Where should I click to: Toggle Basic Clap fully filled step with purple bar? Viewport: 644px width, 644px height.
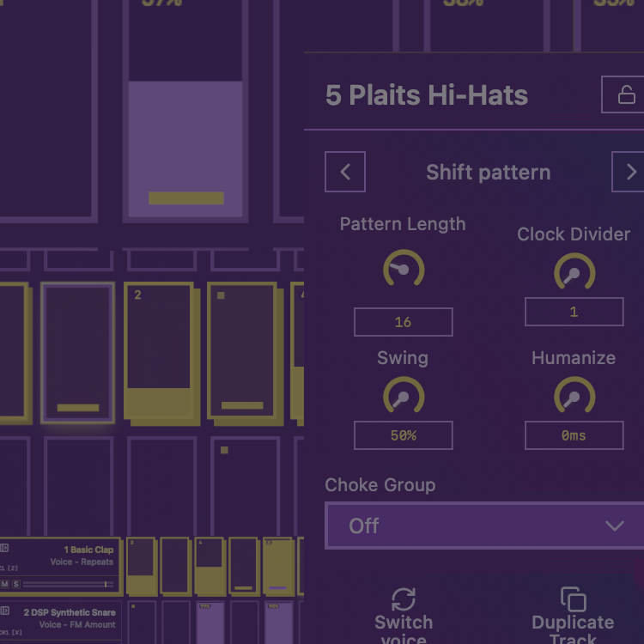pos(278,567)
